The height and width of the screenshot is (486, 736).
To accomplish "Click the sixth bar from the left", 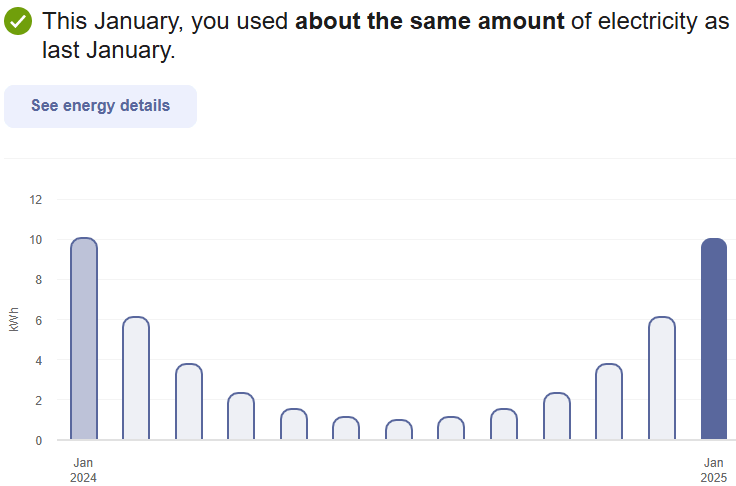I will [x=346, y=429].
